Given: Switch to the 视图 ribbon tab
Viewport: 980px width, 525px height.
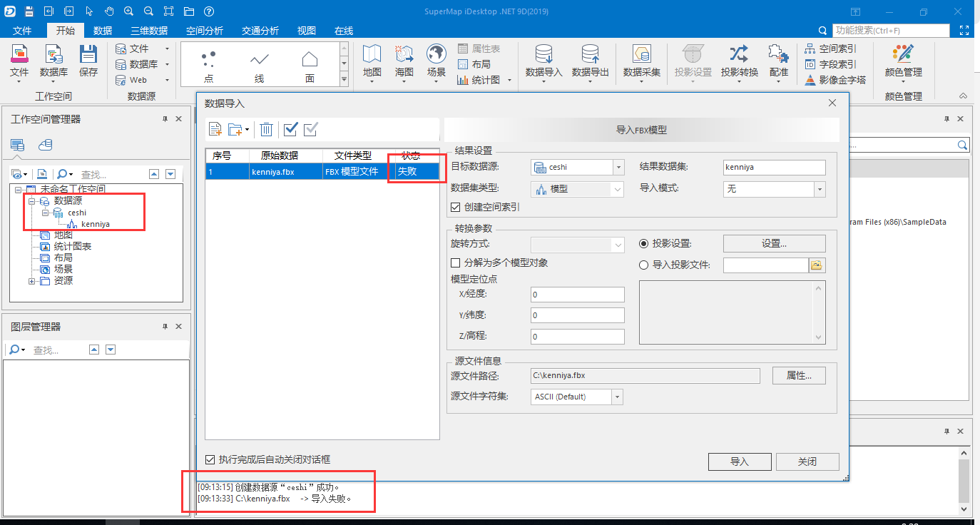Looking at the screenshot, I should pyautogui.click(x=307, y=31).
